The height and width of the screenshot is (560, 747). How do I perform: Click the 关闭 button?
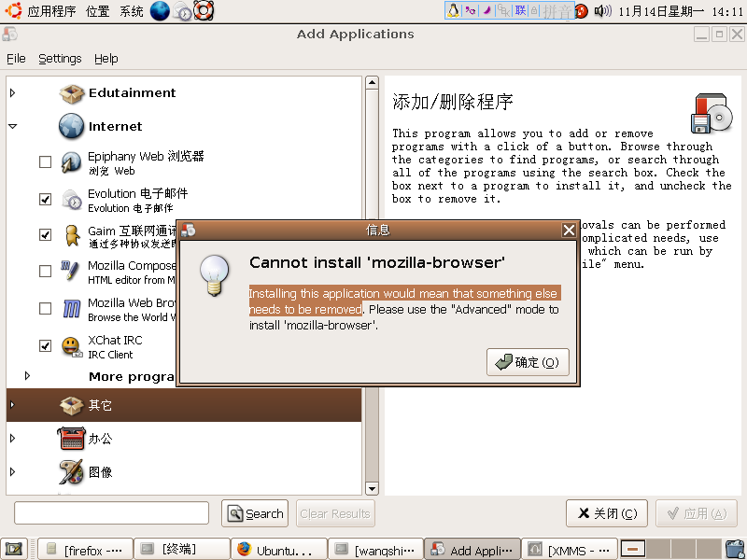click(x=606, y=513)
